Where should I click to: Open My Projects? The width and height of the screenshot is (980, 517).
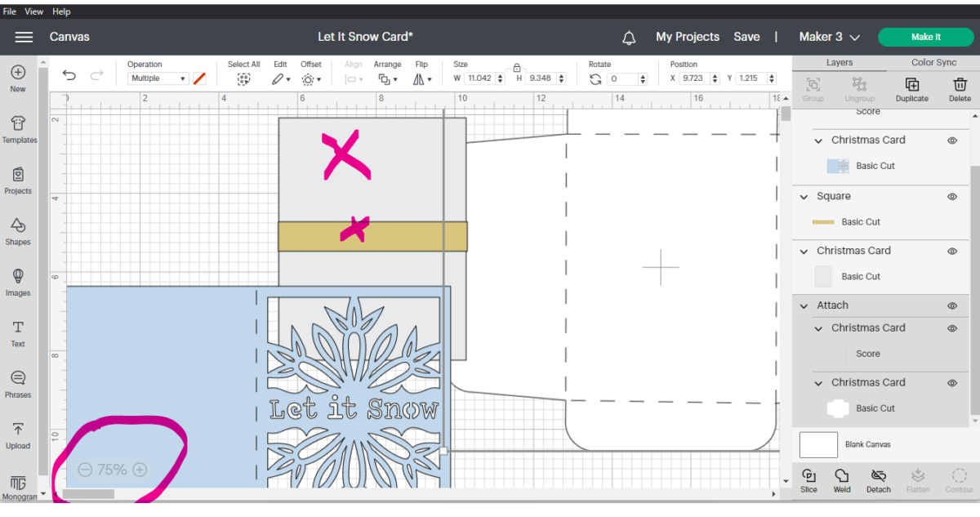pos(688,37)
